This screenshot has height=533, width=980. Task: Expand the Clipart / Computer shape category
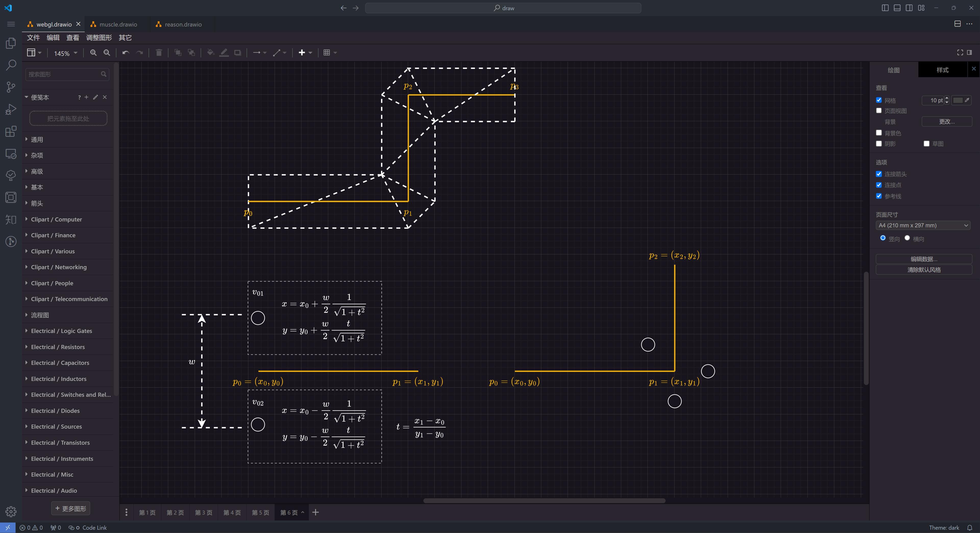click(56, 219)
